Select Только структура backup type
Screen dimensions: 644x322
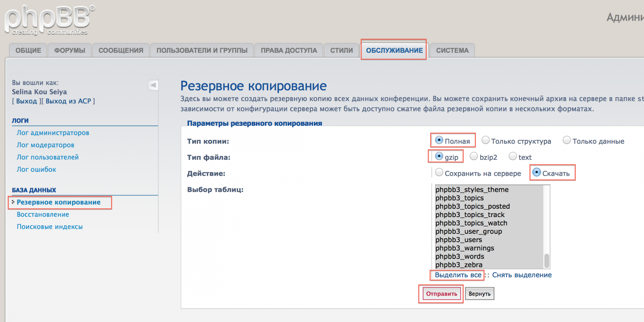(486, 140)
